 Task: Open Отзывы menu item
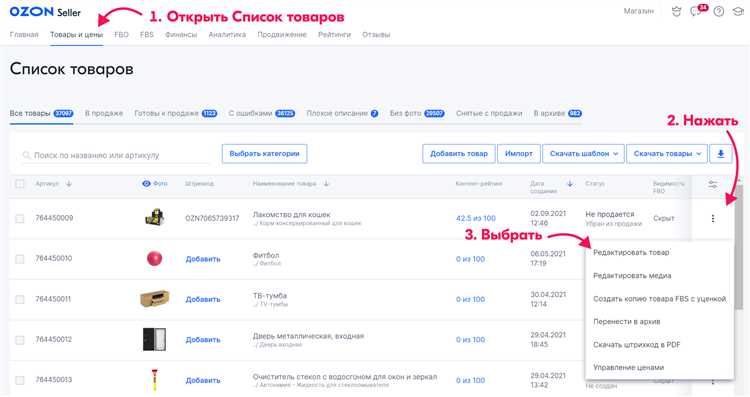tap(376, 34)
